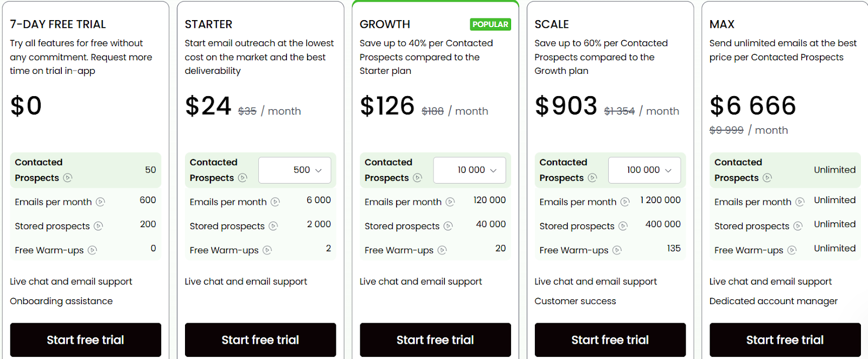Click the POPULAR badge on the Growth plan

click(x=490, y=24)
